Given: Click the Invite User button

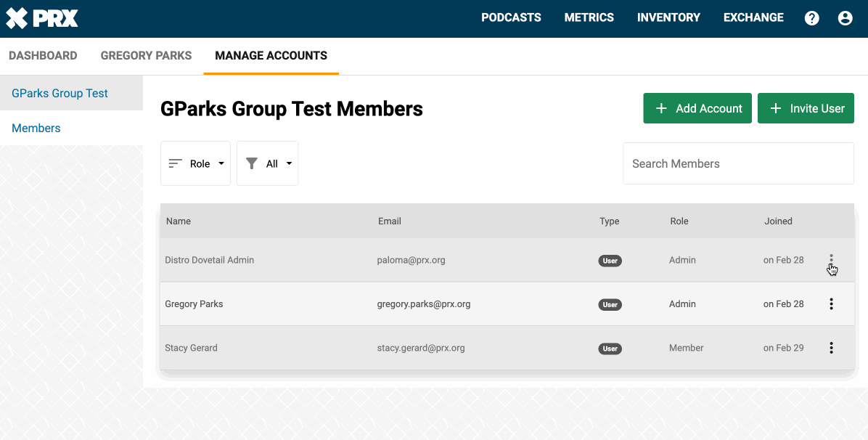Looking at the screenshot, I should click(806, 108).
